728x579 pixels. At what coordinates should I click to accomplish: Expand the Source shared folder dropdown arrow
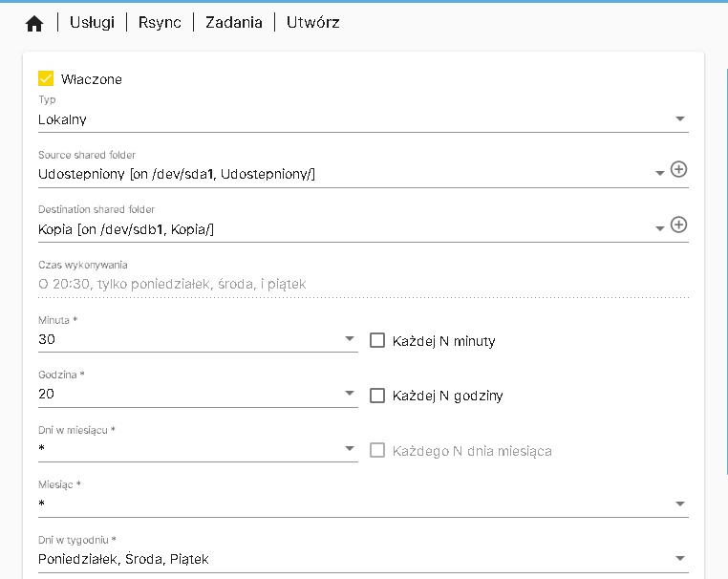coord(659,174)
